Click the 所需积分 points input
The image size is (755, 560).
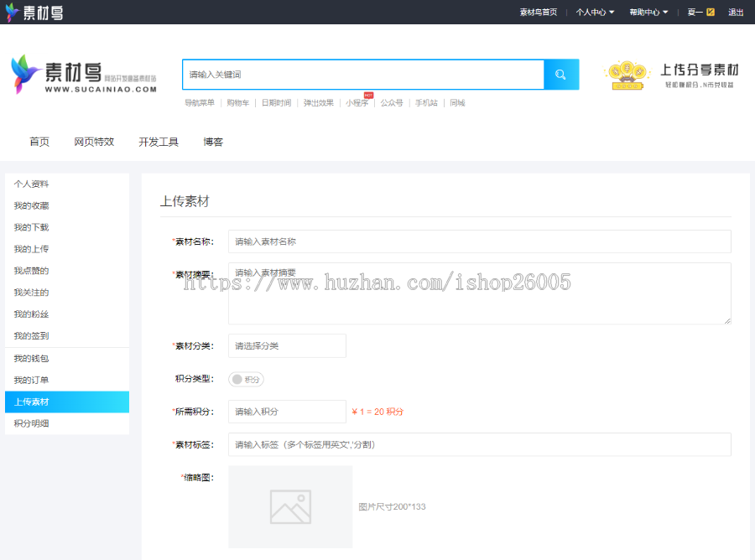[x=287, y=412]
